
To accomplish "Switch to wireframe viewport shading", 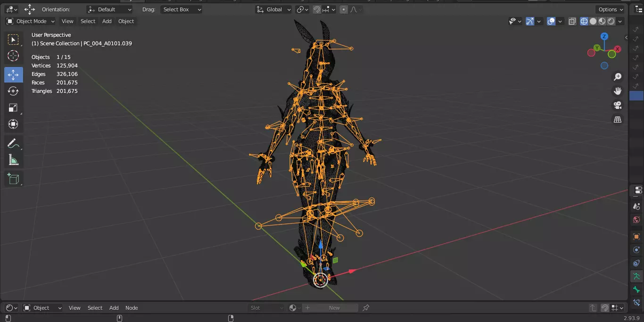I will (x=584, y=21).
